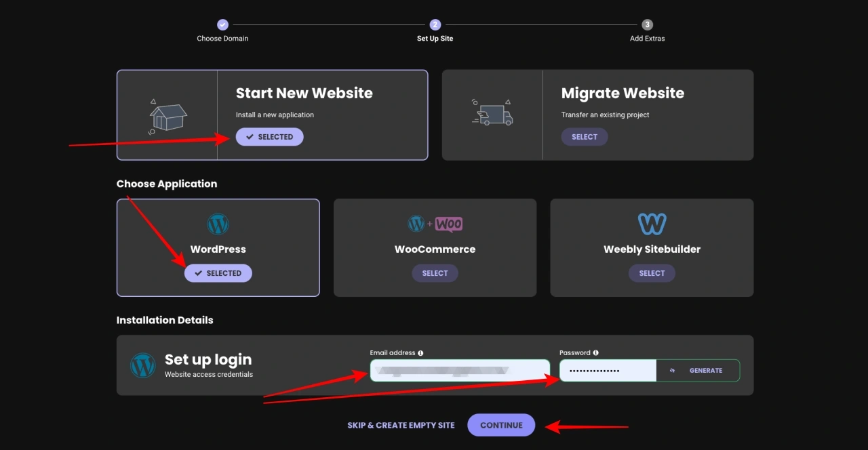Screen dimensions: 868x450
Task: Select the Migrate Website option
Action: click(584, 136)
